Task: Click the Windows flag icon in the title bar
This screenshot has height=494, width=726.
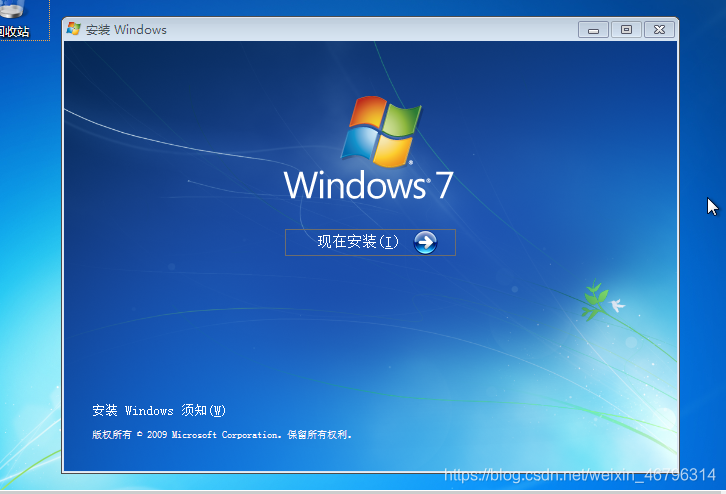Action: click(73, 29)
